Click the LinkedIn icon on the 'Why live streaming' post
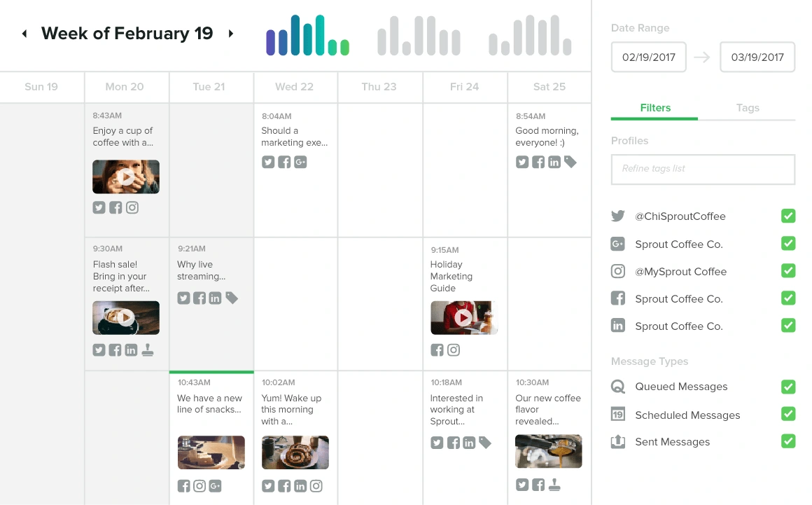 pos(215,298)
